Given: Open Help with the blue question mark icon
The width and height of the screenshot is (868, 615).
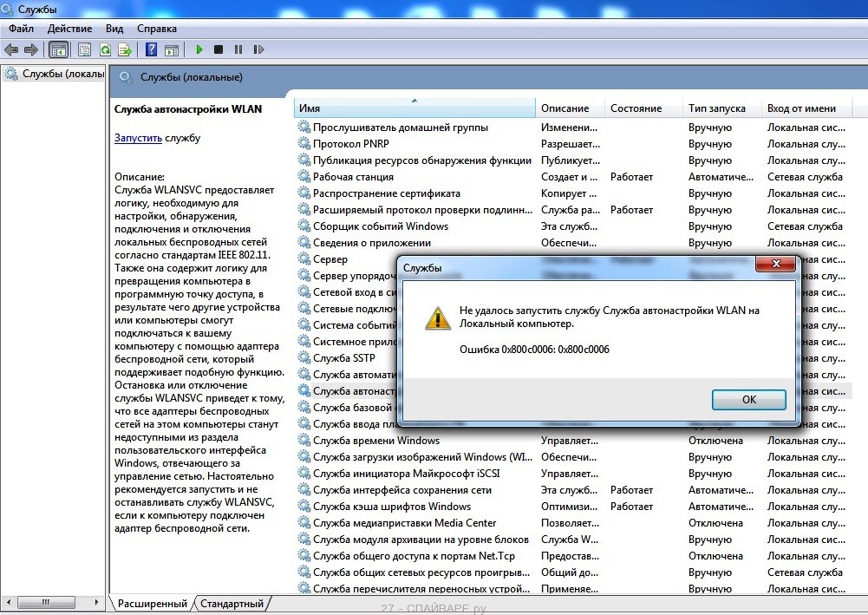Looking at the screenshot, I should [x=151, y=49].
